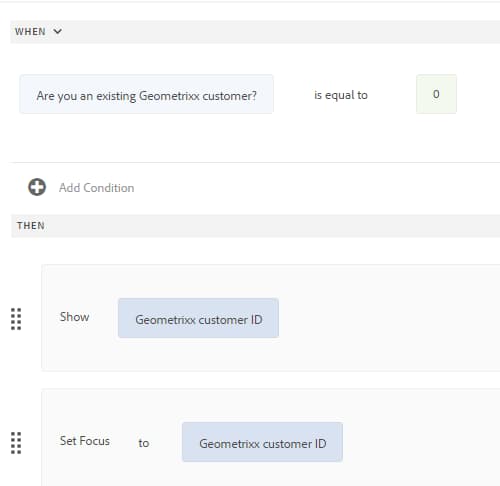Image resolution: width=500 pixels, height=486 pixels.
Task: Select Geometrixx customer ID in Set Focus row
Action: [x=262, y=442]
